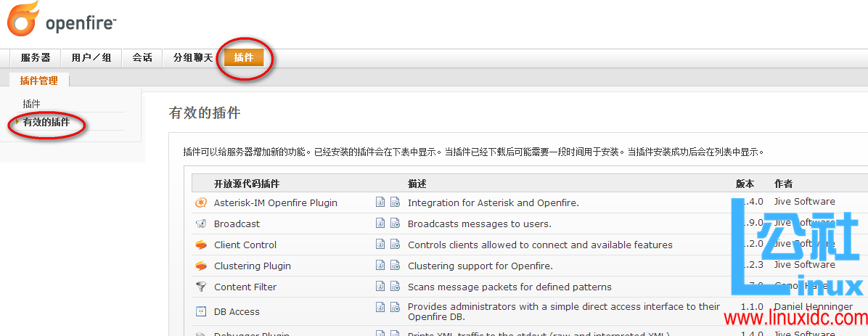Image resolution: width=868 pixels, height=336 pixels.
Task: Open the readme icon for Clustering Plugin
Action: point(380,265)
